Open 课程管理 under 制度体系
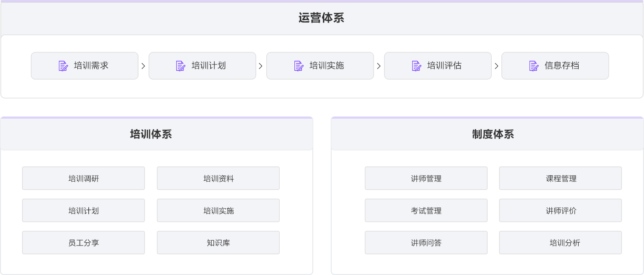 (561, 178)
